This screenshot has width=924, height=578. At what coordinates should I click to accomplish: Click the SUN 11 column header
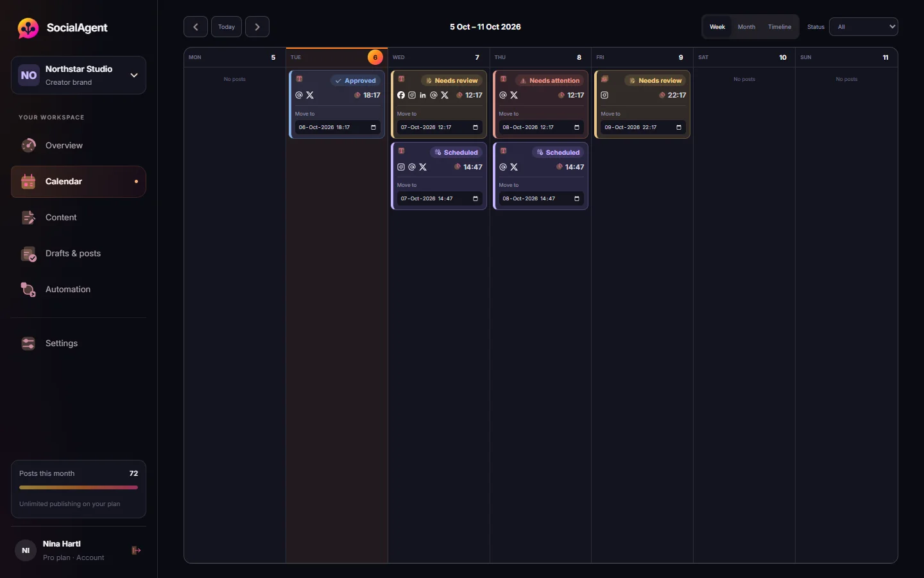tap(846, 57)
